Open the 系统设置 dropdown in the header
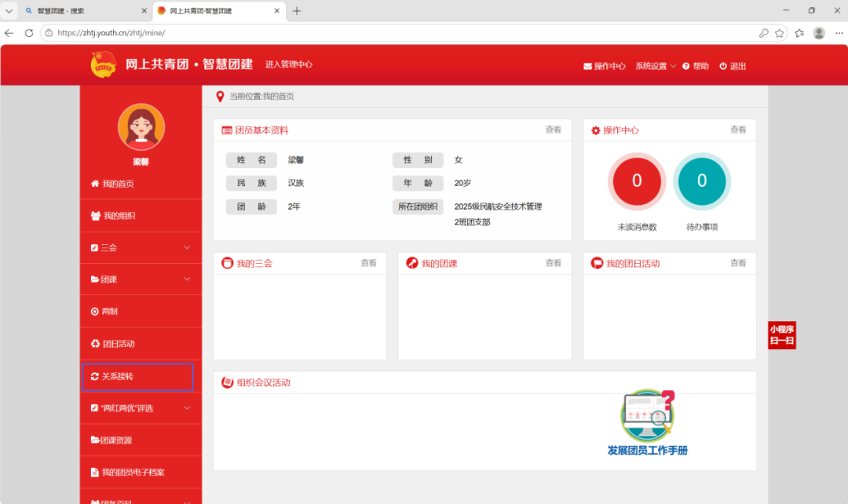 (x=656, y=66)
